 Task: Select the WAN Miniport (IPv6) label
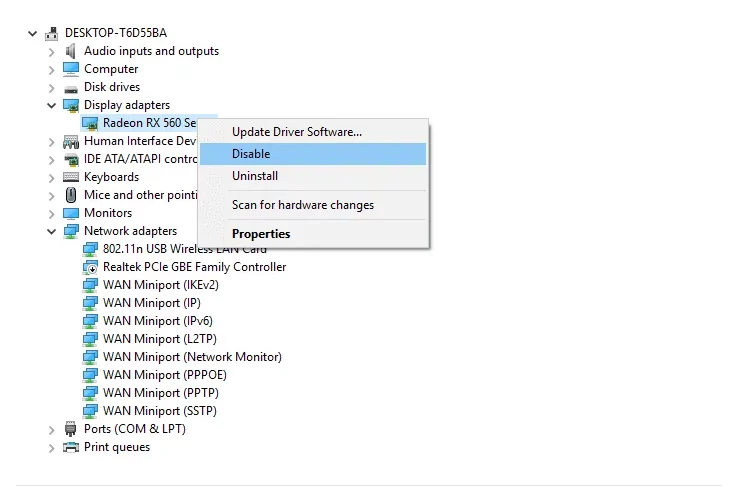tap(158, 321)
